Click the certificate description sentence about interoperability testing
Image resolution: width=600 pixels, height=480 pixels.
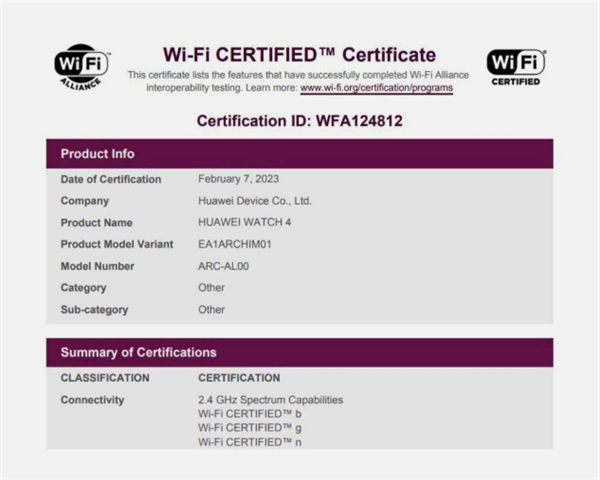pyautogui.click(x=298, y=81)
